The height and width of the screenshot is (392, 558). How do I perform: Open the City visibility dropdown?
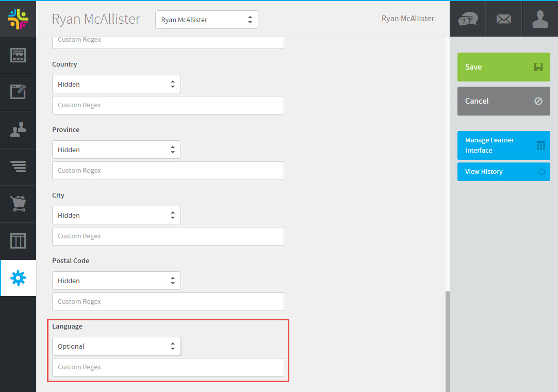click(117, 215)
